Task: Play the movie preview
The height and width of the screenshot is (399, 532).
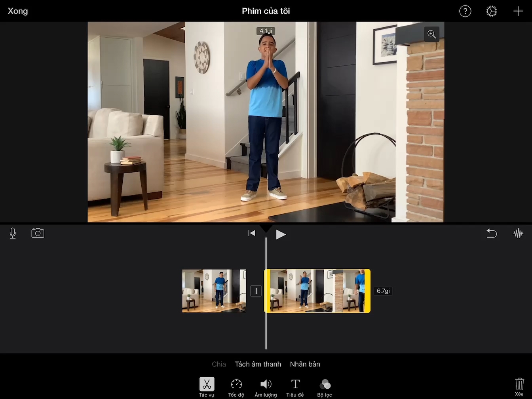Action: coord(281,234)
